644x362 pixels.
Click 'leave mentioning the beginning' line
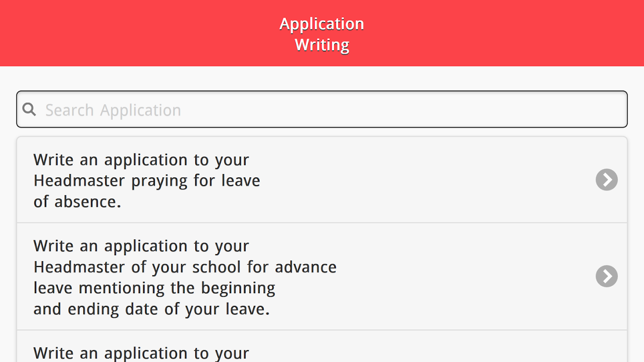[x=154, y=288]
